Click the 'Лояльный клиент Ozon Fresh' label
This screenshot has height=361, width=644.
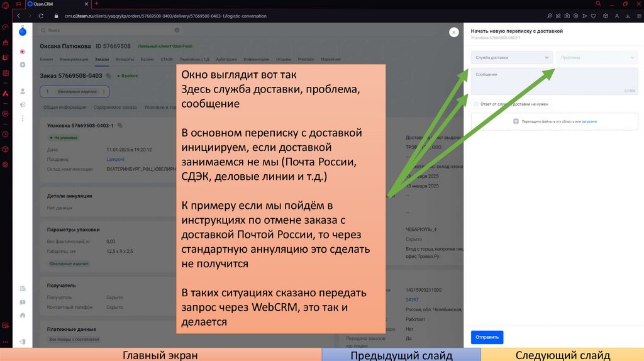click(165, 46)
